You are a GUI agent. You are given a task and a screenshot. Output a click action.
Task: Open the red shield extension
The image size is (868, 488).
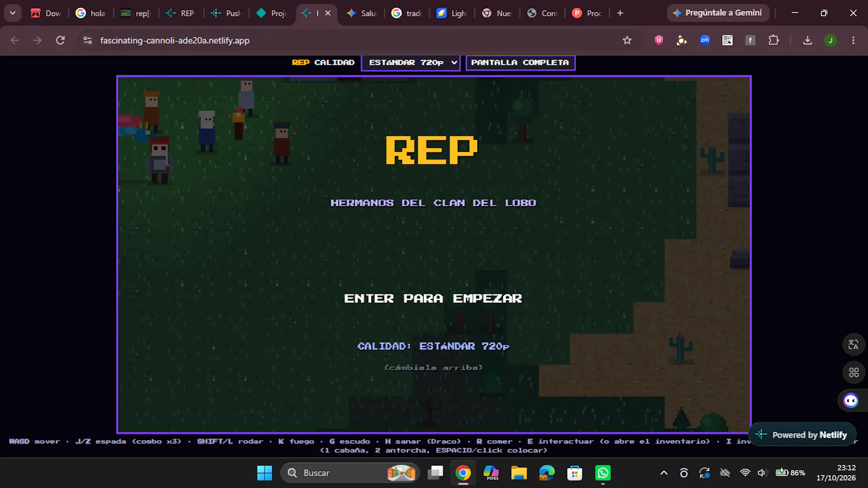[659, 40]
